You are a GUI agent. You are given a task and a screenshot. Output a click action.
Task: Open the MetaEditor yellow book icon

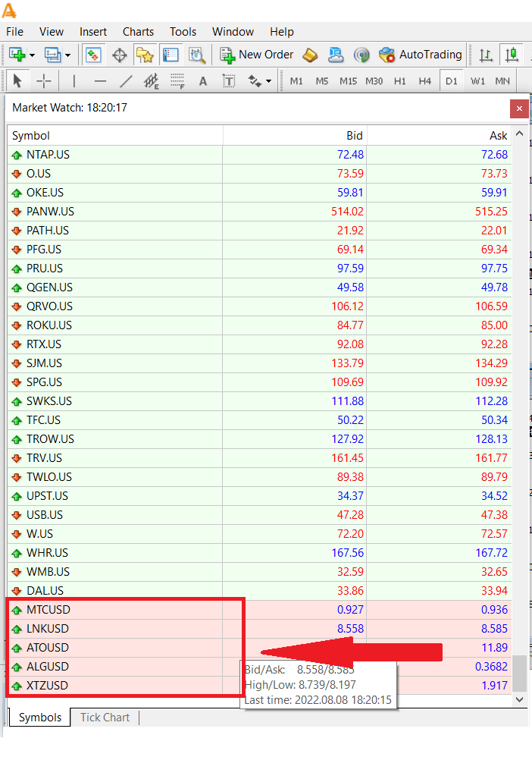[x=310, y=55]
